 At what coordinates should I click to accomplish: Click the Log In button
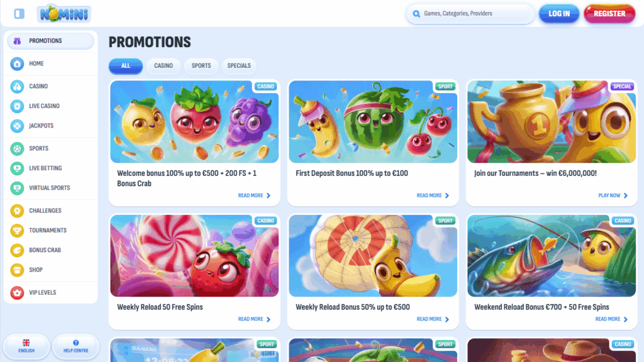coord(559,14)
